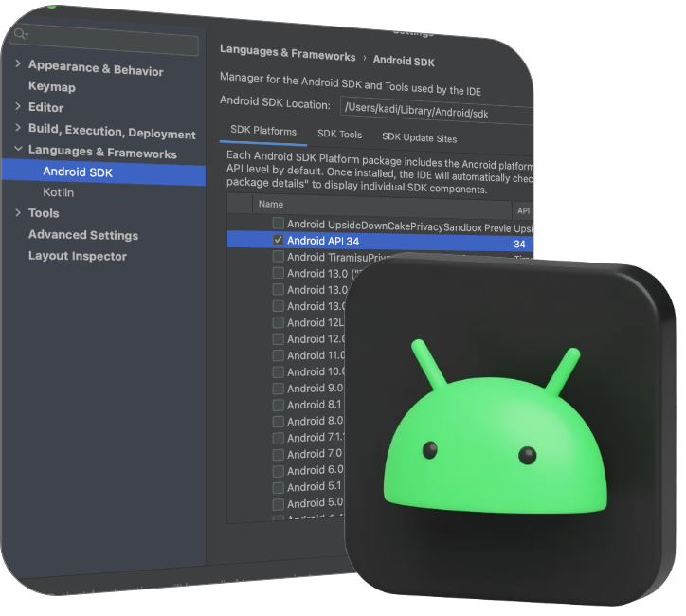Select the Android API 34 row text
The image size is (686, 616).
pyautogui.click(x=323, y=241)
